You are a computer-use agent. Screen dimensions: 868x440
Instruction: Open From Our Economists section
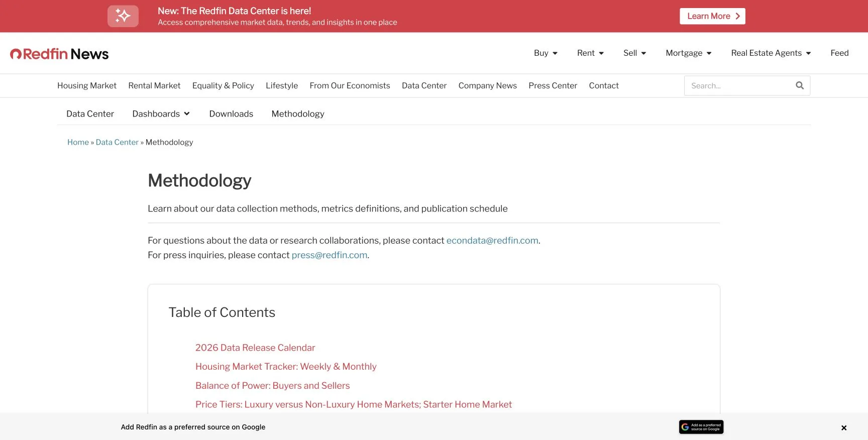pos(350,85)
